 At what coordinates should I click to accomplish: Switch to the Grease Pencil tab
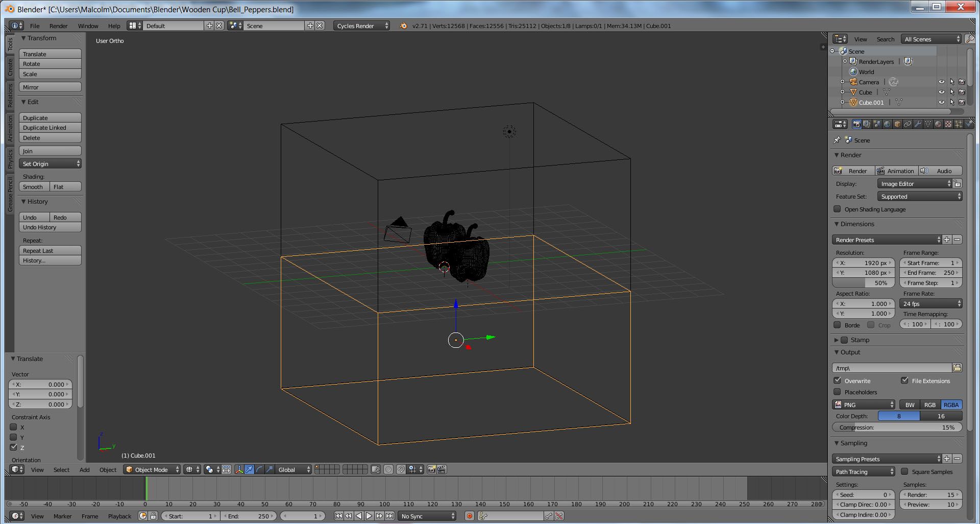(x=10, y=194)
